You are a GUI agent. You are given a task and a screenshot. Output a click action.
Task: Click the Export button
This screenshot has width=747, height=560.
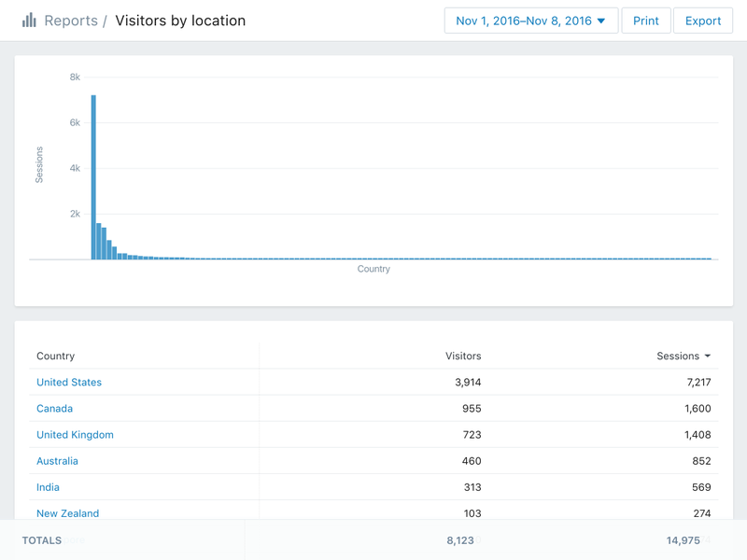coord(703,21)
